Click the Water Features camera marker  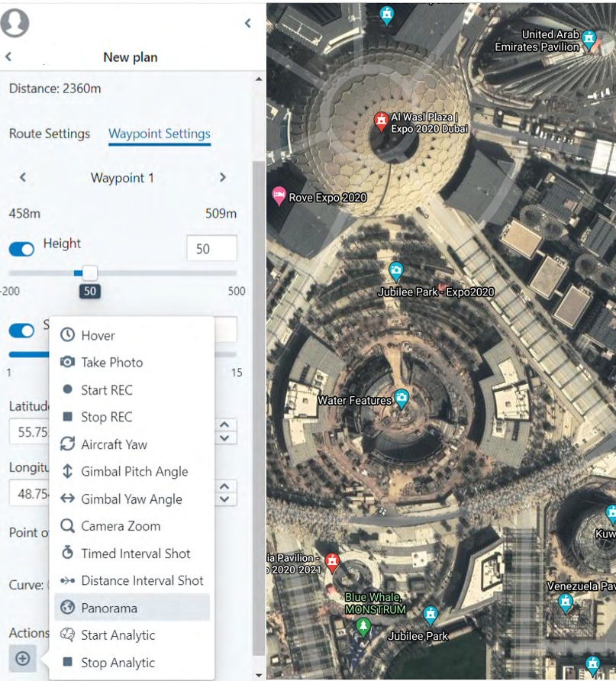[401, 399]
